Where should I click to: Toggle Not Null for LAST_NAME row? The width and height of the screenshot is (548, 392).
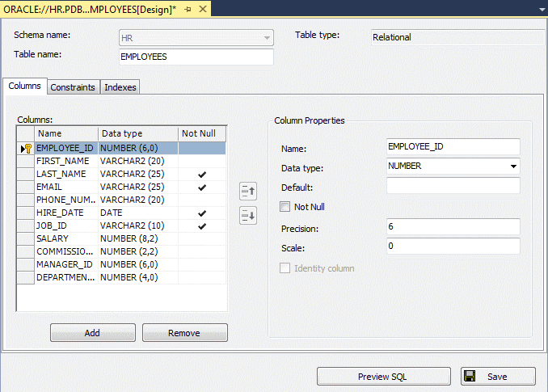(202, 175)
